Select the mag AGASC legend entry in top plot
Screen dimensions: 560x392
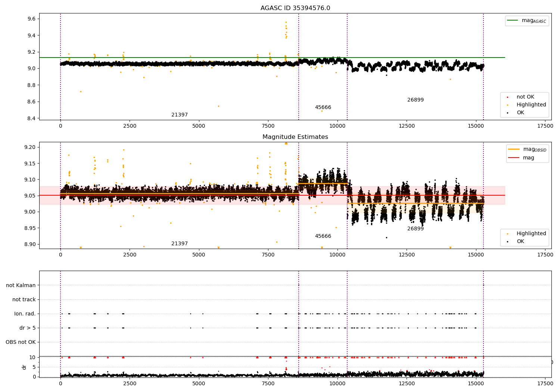tap(527, 21)
